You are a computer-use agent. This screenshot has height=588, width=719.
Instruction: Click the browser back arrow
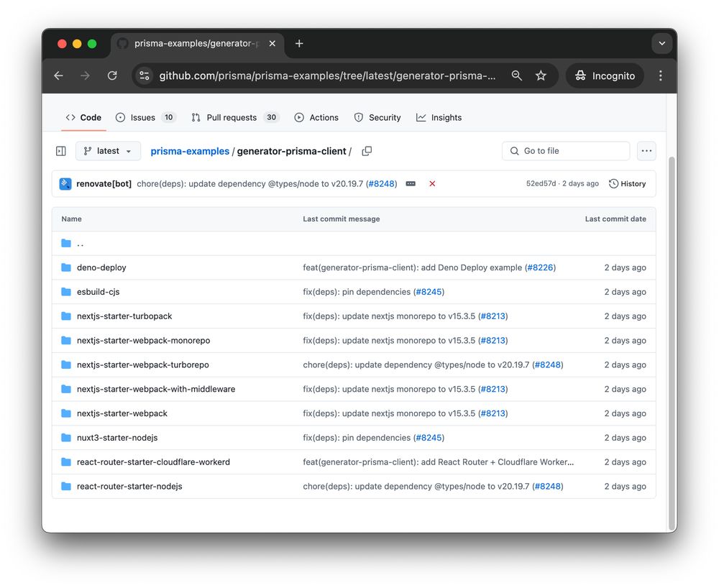[59, 75]
